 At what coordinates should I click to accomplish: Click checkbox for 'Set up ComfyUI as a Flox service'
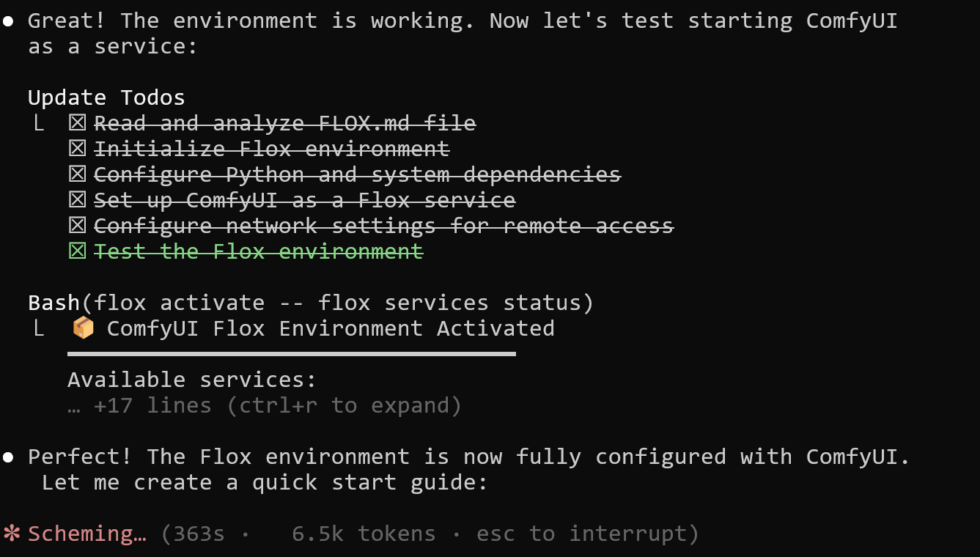[x=77, y=200]
